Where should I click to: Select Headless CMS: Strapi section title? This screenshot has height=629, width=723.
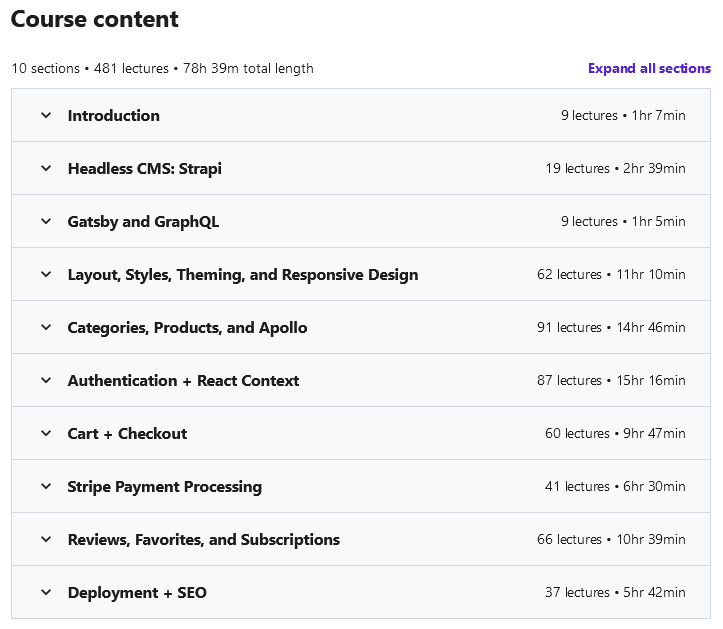[144, 169]
